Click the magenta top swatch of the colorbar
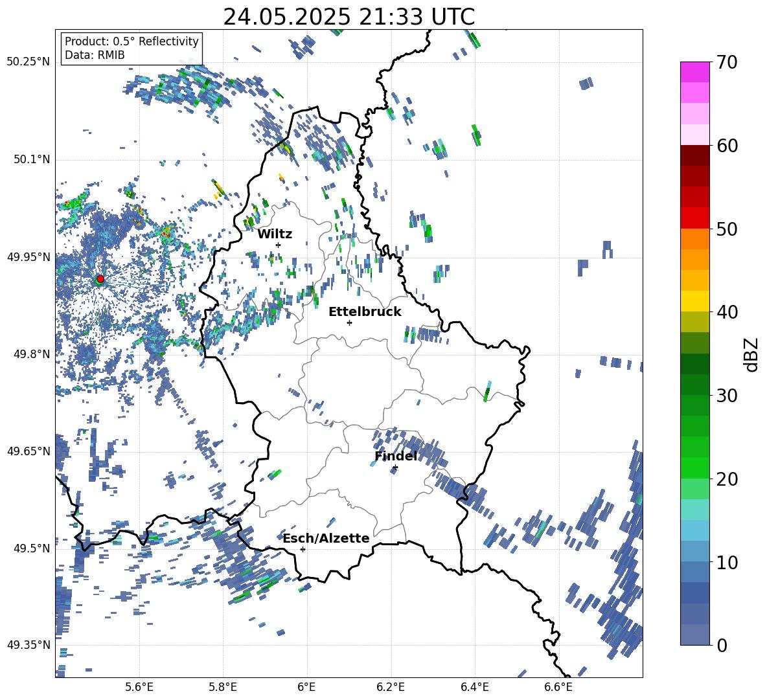 [x=694, y=72]
